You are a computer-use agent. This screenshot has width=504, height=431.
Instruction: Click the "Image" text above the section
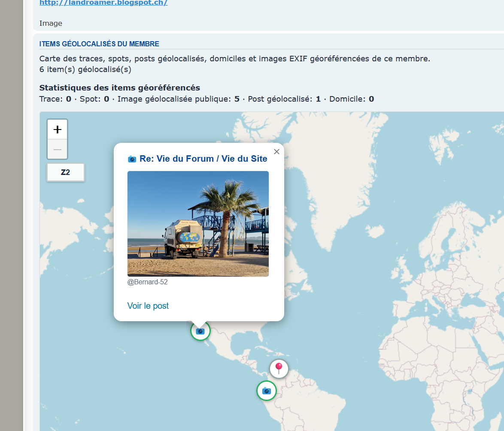(x=51, y=23)
